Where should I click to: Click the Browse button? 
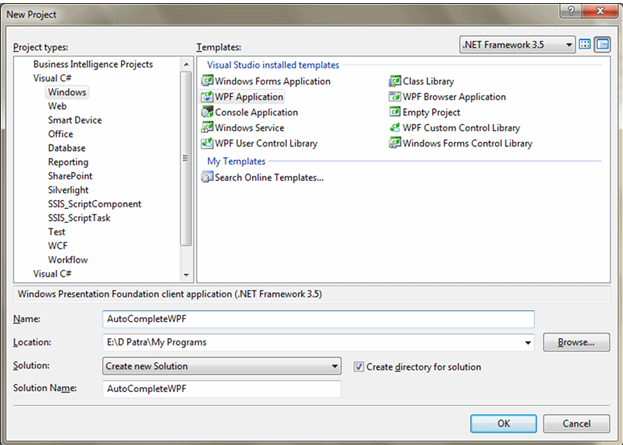tap(576, 343)
